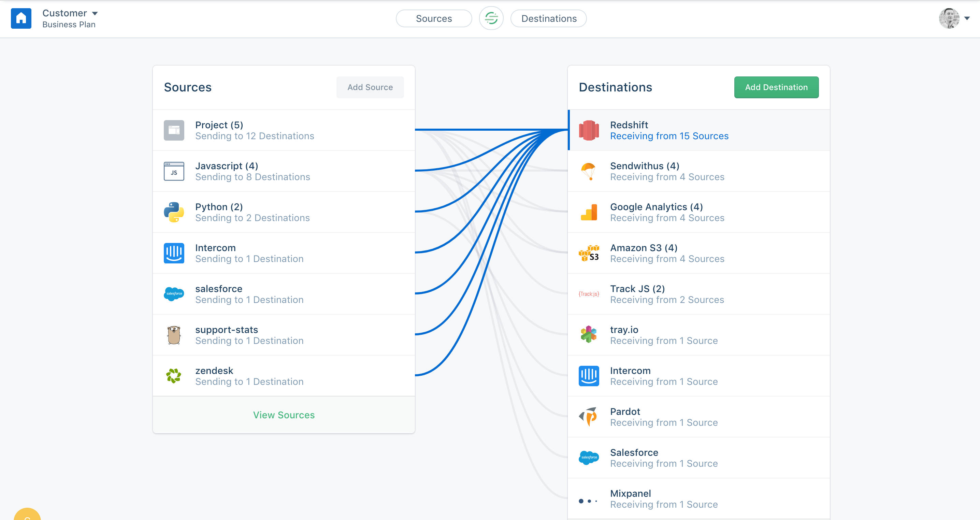Click the Add Destination button

[x=777, y=87]
